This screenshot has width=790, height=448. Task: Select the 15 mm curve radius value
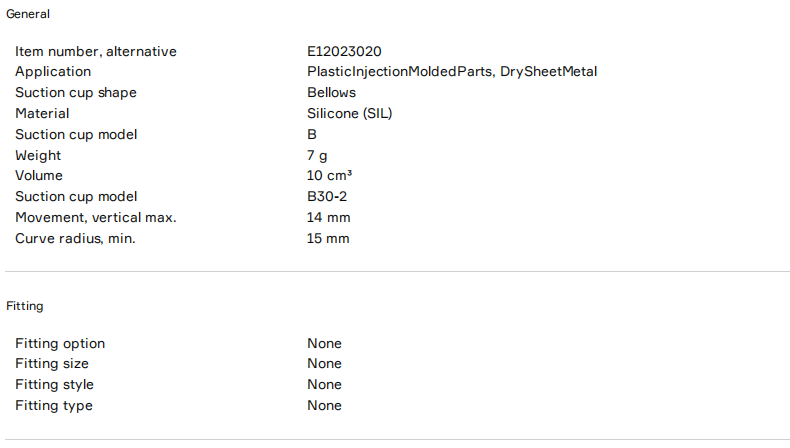[x=328, y=238]
